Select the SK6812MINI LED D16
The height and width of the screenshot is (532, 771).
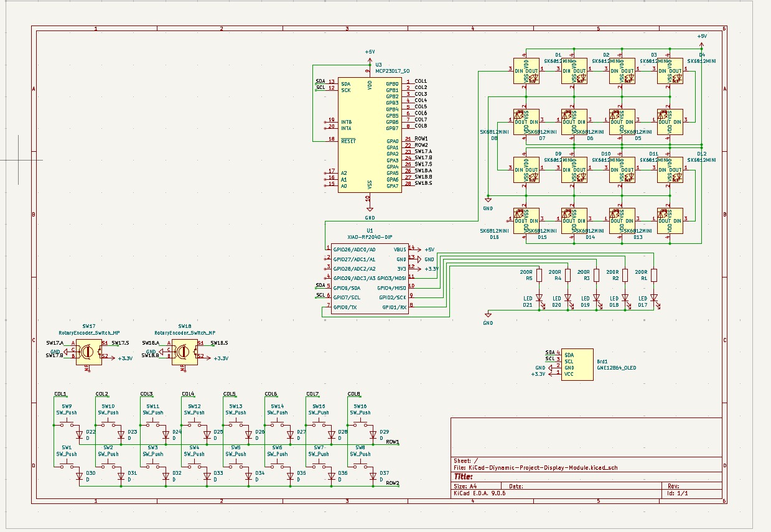click(526, 220)
